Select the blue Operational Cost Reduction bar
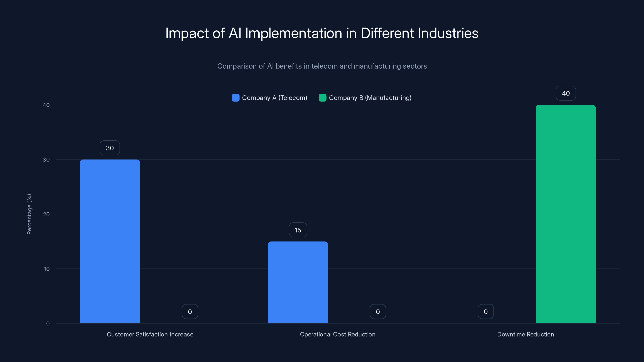The width and height of the screenshot is (644, 362). click(x=298, y=282)
